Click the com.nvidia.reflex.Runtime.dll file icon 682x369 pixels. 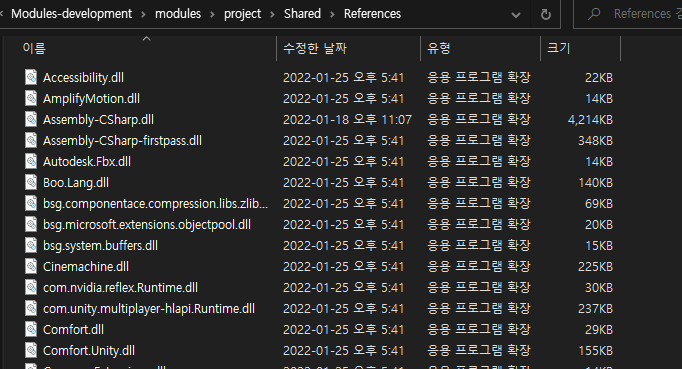tap(31, 287)
